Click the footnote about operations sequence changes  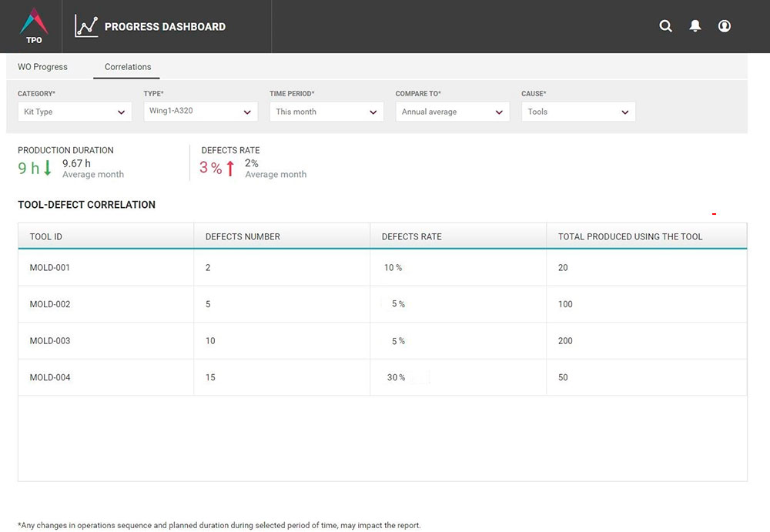pyautogui.click(x=219, y=525)
